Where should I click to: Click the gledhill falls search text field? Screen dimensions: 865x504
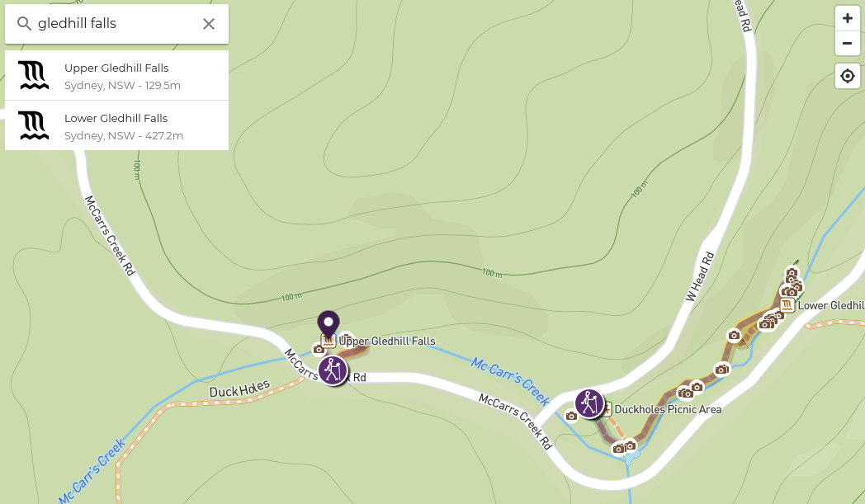pos(116,24)
